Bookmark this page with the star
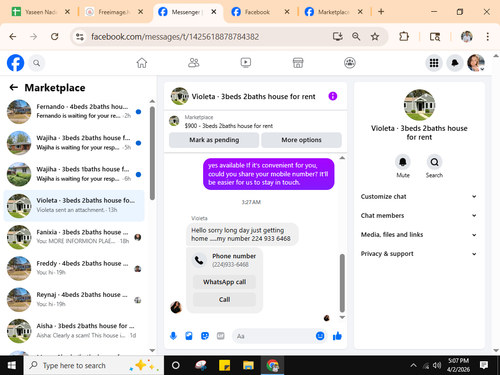This screenshot has height=375, width=500. tap(375, 37)
